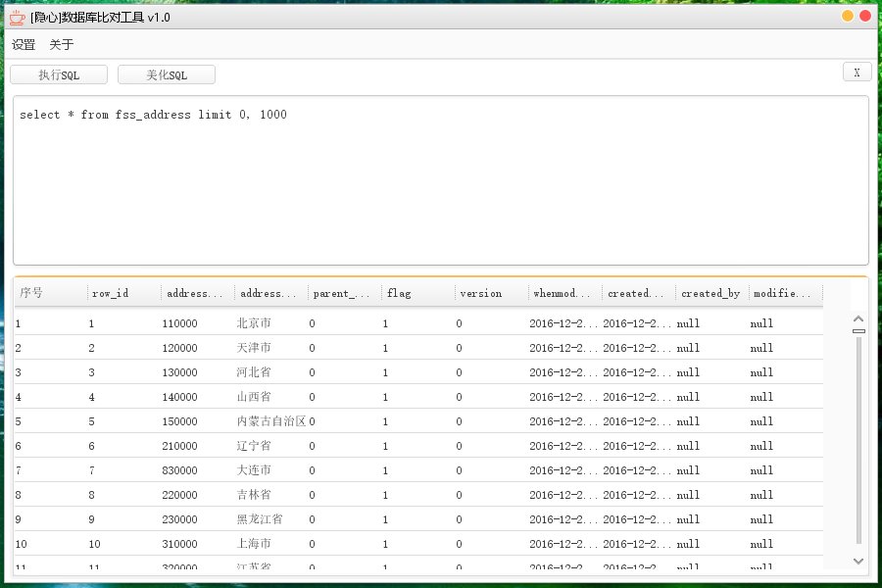Click the address code 220000
The width and height of the screenshot is (882, 588).
tap(180, 495)
